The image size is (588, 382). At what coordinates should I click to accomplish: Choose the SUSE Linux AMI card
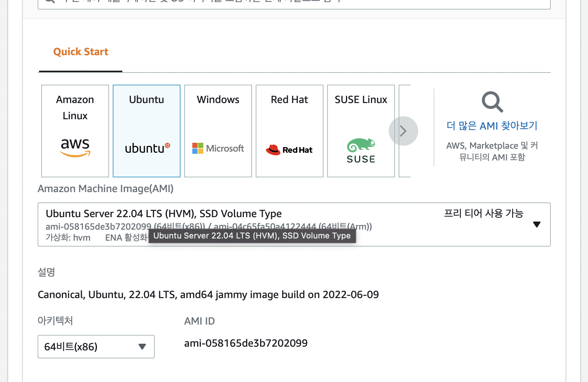361,131
